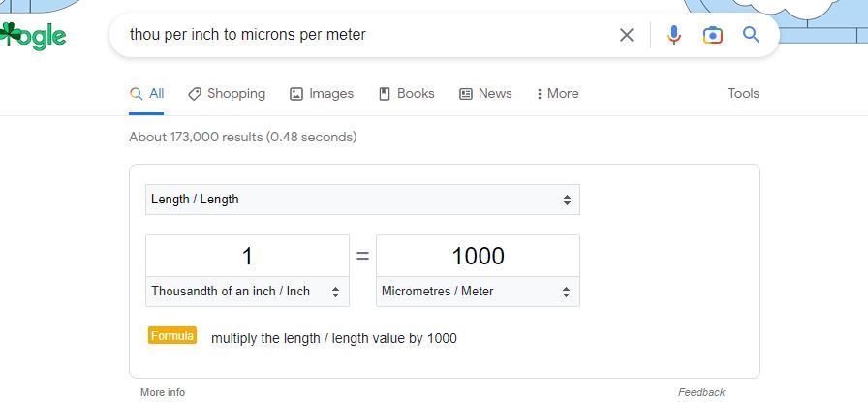The height and width of the screenshot is (402, 868).
Task: Click the Shopping tag icon
Action: (x=195, y=94)
